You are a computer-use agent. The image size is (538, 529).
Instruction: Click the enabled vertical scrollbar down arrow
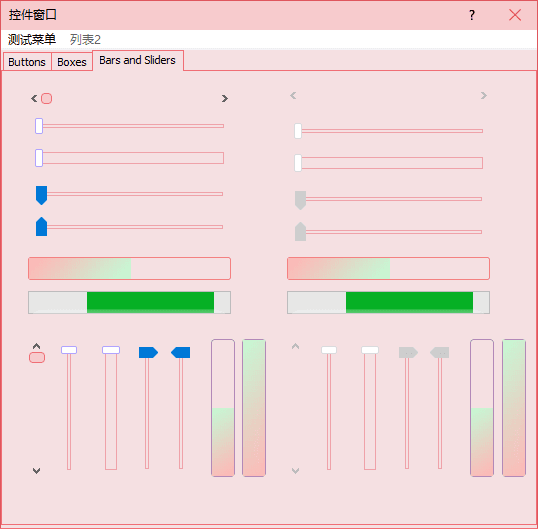(x=36, y=471)
